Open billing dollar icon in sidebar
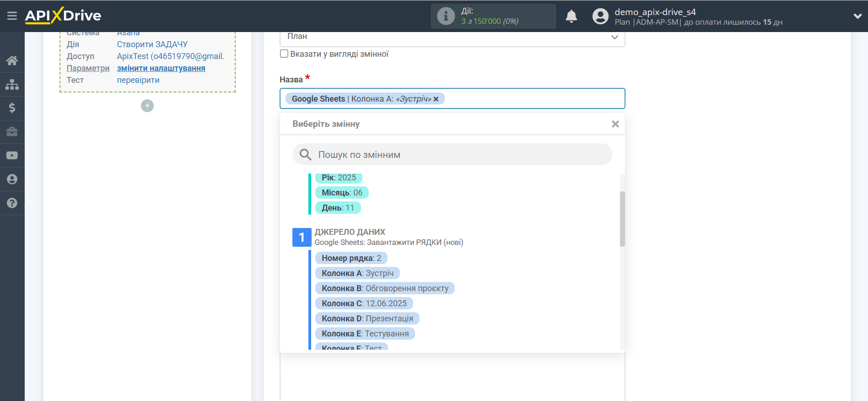This screenshot has height=401, width=868. tap(12, 108)
